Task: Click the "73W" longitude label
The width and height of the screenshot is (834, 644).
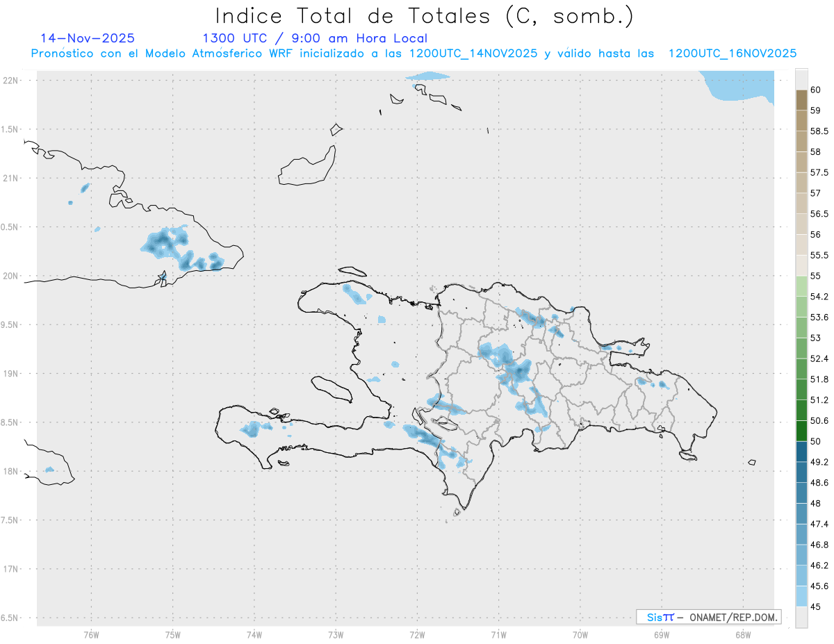Action: tap(336, 634)
